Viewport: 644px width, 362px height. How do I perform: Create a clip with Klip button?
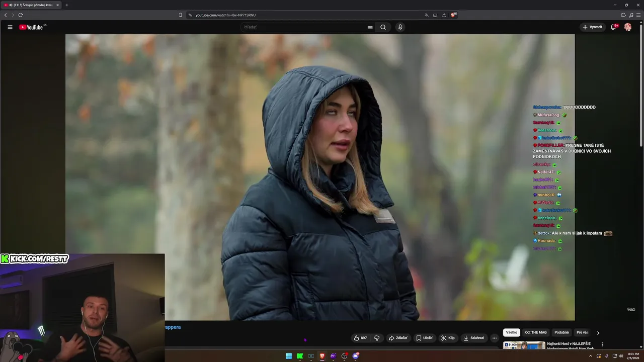[448, 338]
